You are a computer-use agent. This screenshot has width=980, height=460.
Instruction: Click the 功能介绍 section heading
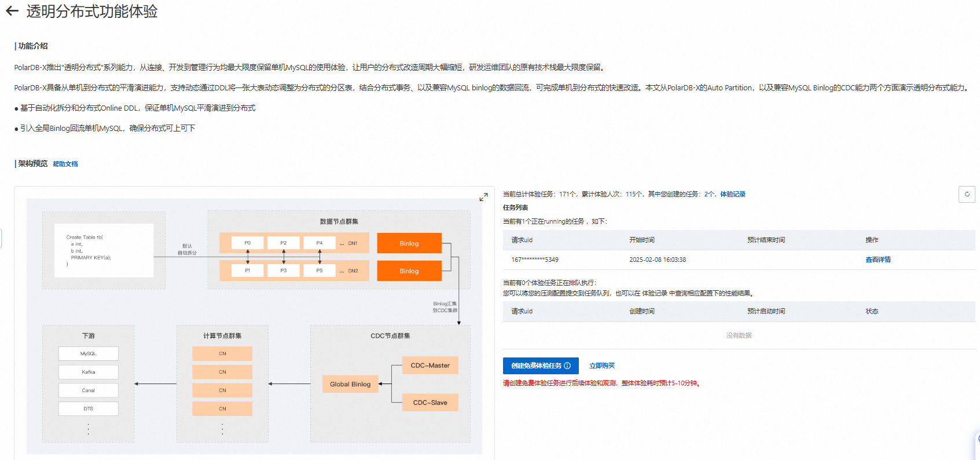(x=33, y=46)
